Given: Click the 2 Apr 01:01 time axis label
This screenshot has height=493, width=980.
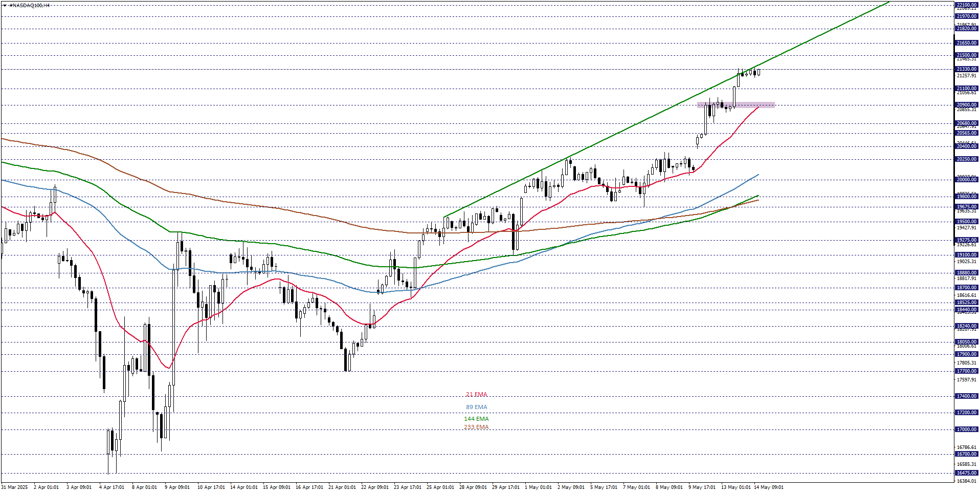Looking at the screenshot, I should pos(46,487).
